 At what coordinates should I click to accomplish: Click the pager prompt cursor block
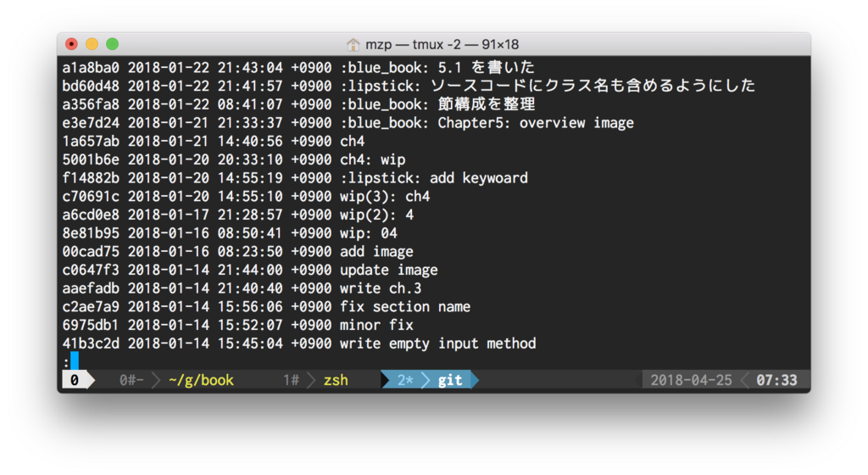tap(75, 361)
